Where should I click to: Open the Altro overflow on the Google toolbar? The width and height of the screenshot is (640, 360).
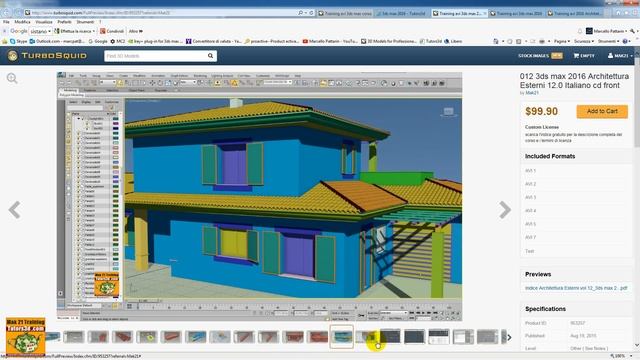coord(136,31)
